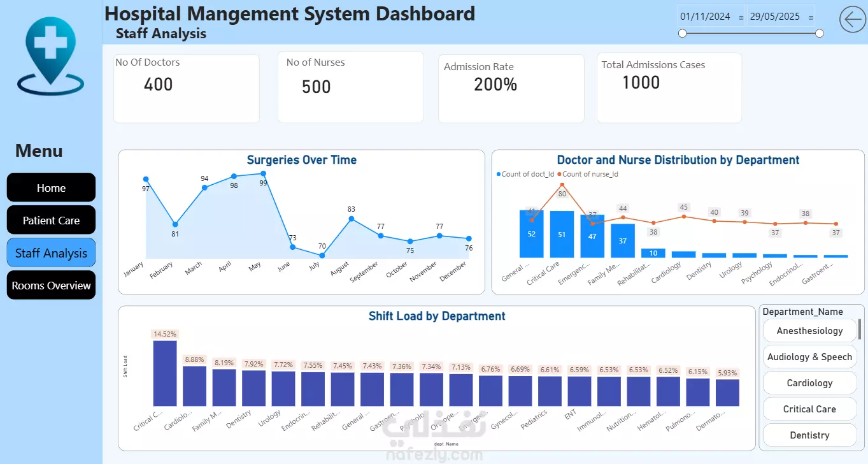This screenshot has width=868, height=464.
Task: Toggle the Cardiology slicer item
Action: point(809,383)
